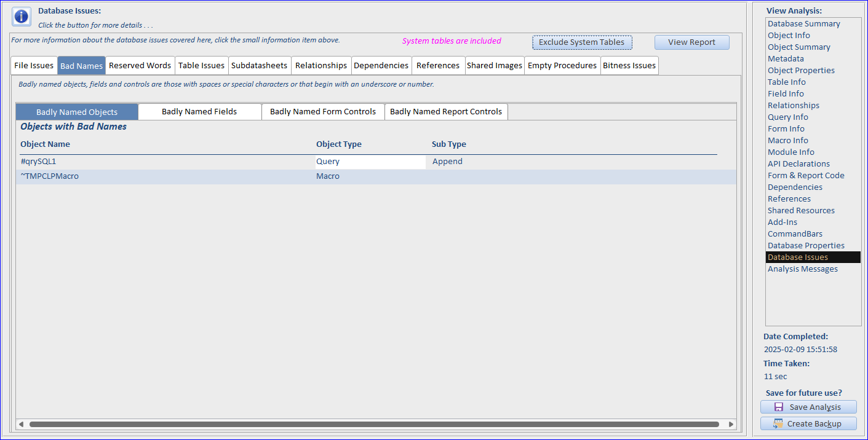
Task: Open the Reserved Words tab
Action: pyautogui.click(x=140, y=66)
